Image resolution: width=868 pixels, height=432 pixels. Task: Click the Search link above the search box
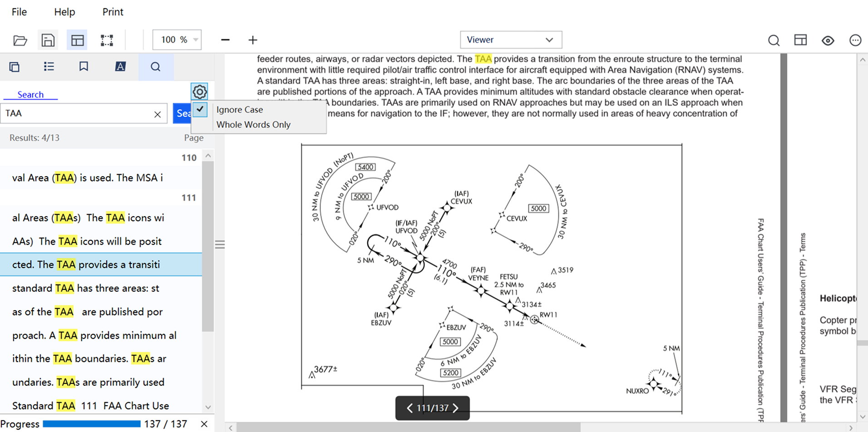point(30,94)
